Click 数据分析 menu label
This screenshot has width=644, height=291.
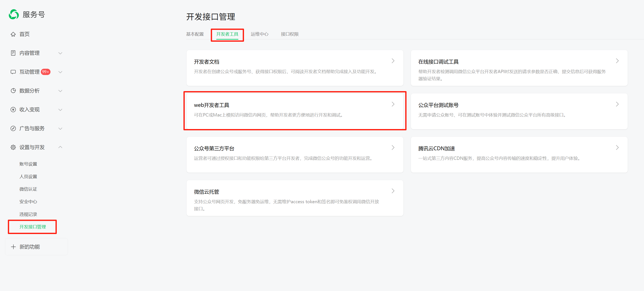(30, 91)
